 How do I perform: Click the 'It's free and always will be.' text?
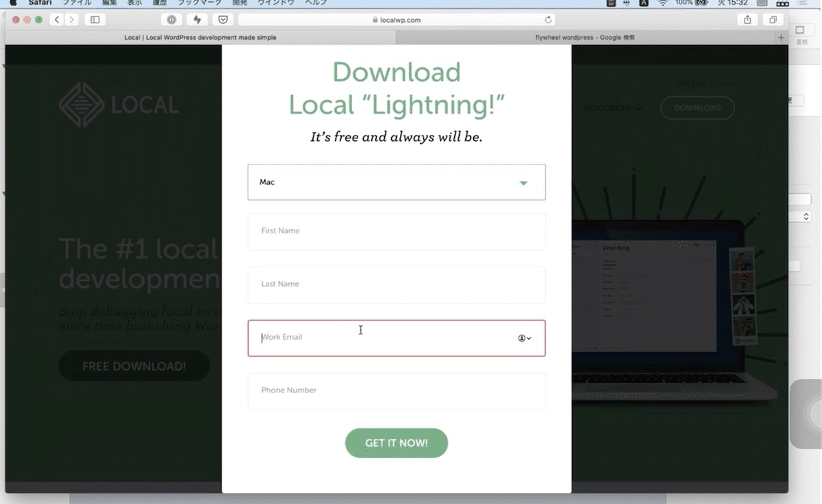pyautogui.click(x=397, y=137)
